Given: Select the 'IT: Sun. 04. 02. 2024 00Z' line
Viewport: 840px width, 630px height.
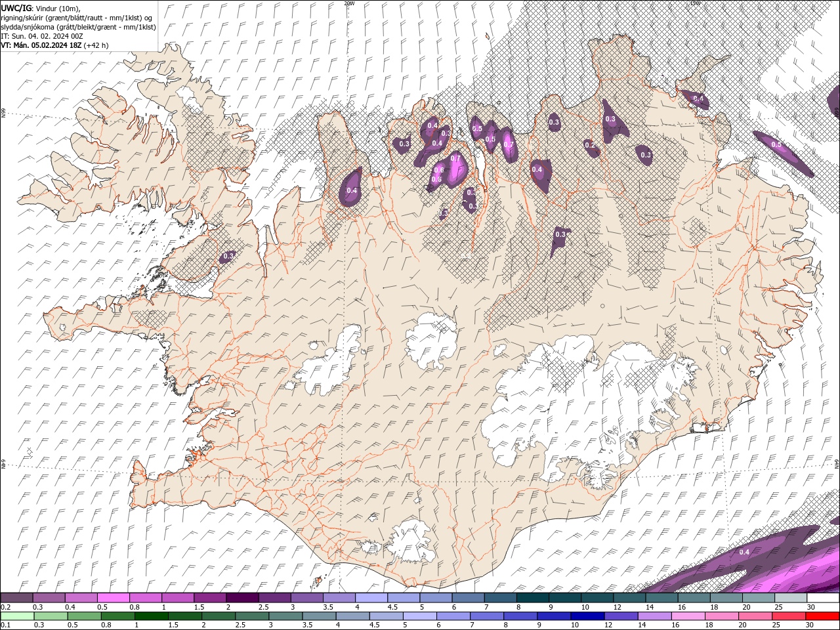Looking at the screenshot, I should pyautogui.click(x=42, y=36).
